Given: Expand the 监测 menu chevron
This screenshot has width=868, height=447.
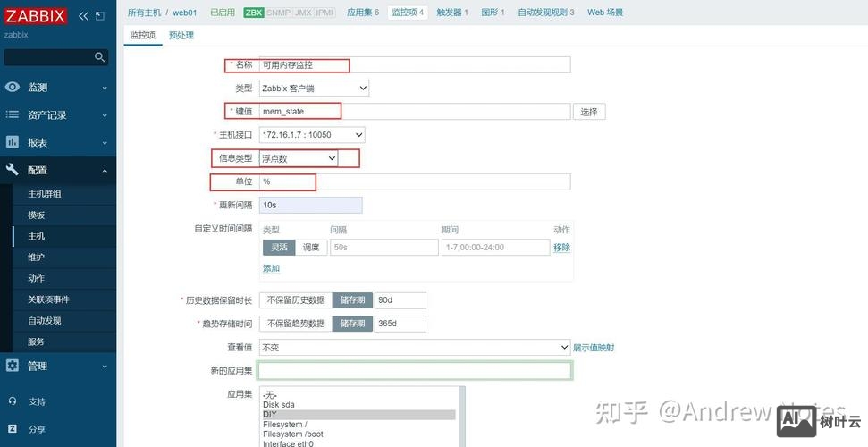Looking at the screenshot, I should pyautogui.click(x=105, y=88).
